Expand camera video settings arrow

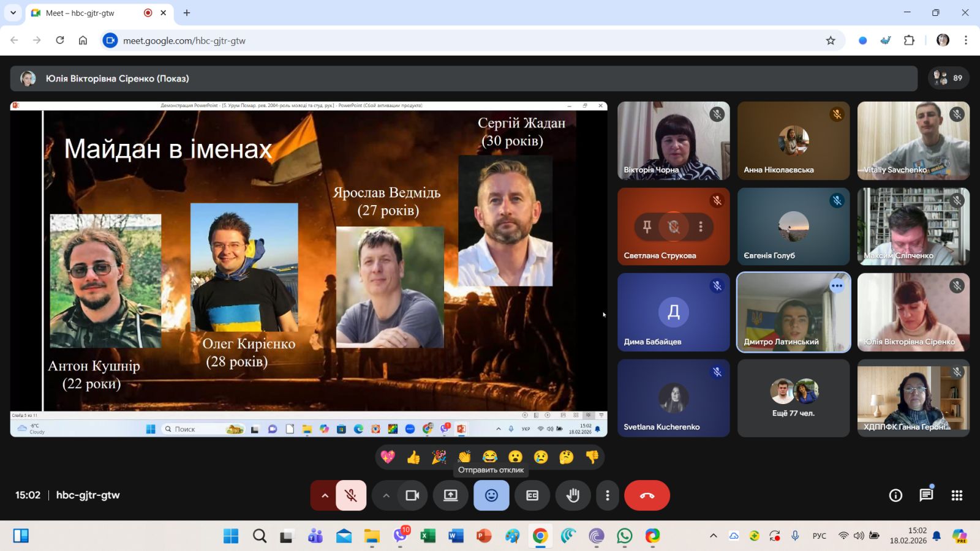coord(386,495)
